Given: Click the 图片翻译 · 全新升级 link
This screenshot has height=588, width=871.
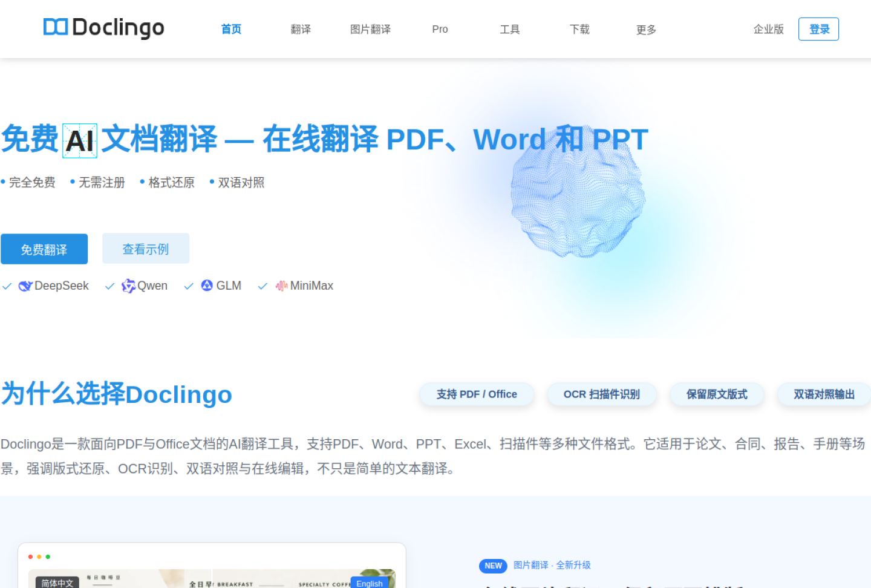Looking at the screenshot, I should point(552,565).
